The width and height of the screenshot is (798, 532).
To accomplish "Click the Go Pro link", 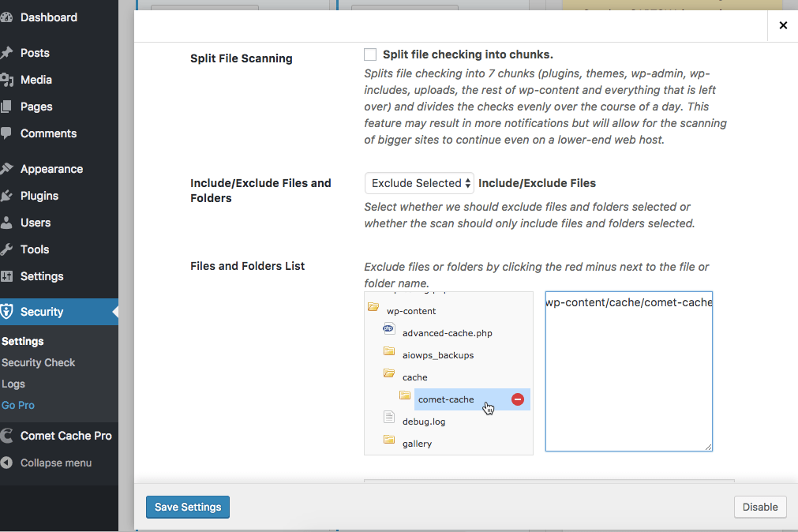I will point(18,405).
